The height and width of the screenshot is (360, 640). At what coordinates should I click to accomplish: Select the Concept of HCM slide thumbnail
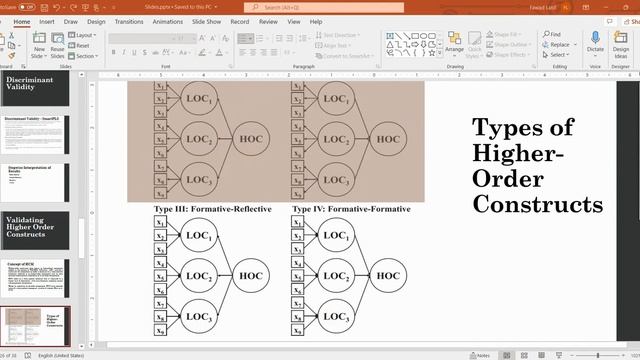35,278
